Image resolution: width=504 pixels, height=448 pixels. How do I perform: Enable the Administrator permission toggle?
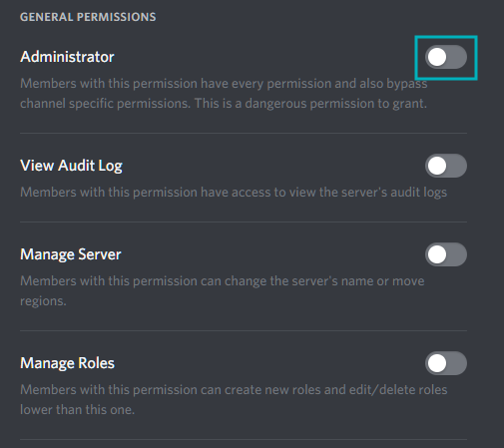coord(446,57)
